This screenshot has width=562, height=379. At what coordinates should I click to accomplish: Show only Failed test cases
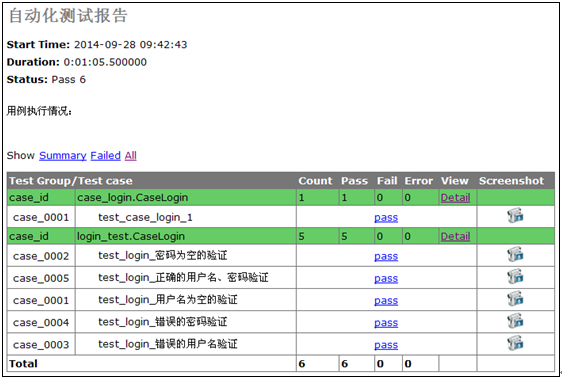click(x=105, y=156)
